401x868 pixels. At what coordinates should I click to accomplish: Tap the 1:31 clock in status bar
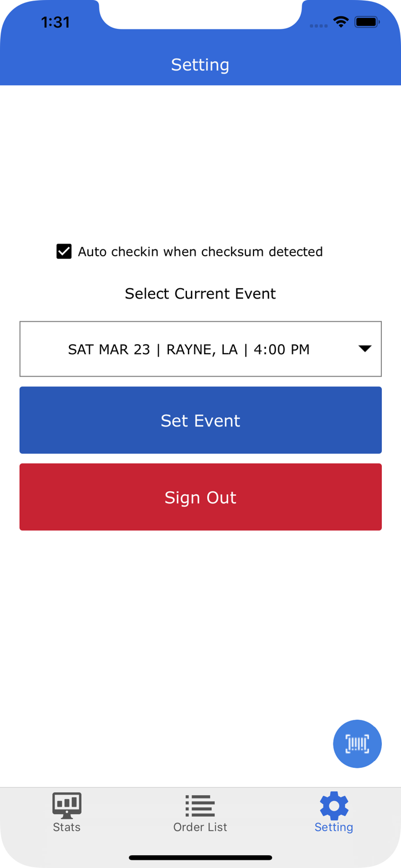[55, 22]
